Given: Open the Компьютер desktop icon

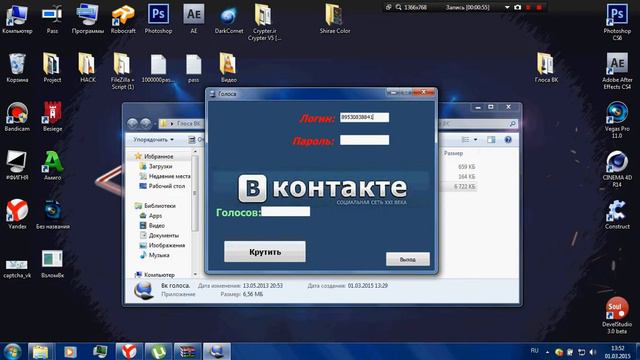Looking at the screenshot, I should (x=17, y=19).
